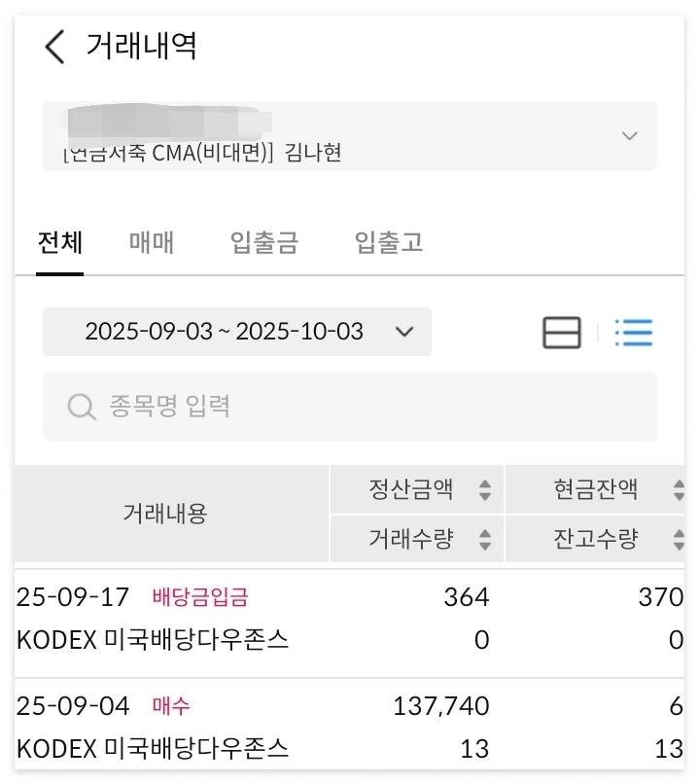Sort by 잔고수량 column arrows
The width and height of the screenshot is (699, 784).
[x=678, y=538]
